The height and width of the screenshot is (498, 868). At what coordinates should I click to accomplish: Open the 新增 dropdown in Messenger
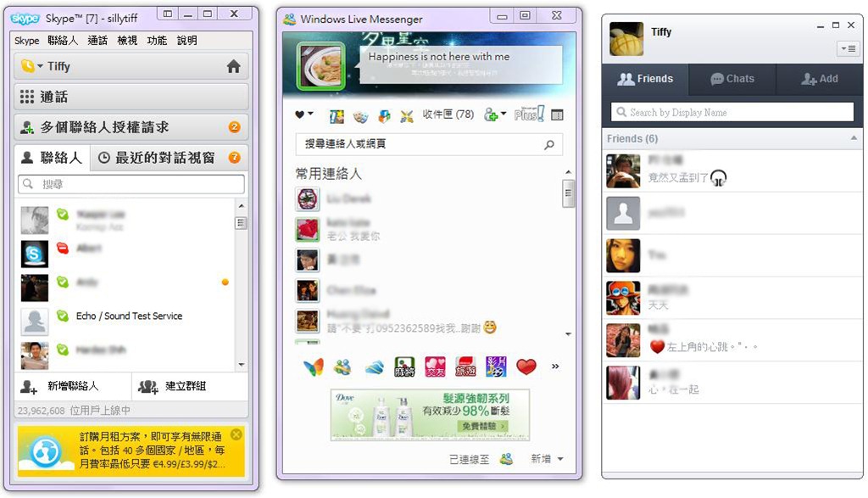pos(547,459)
